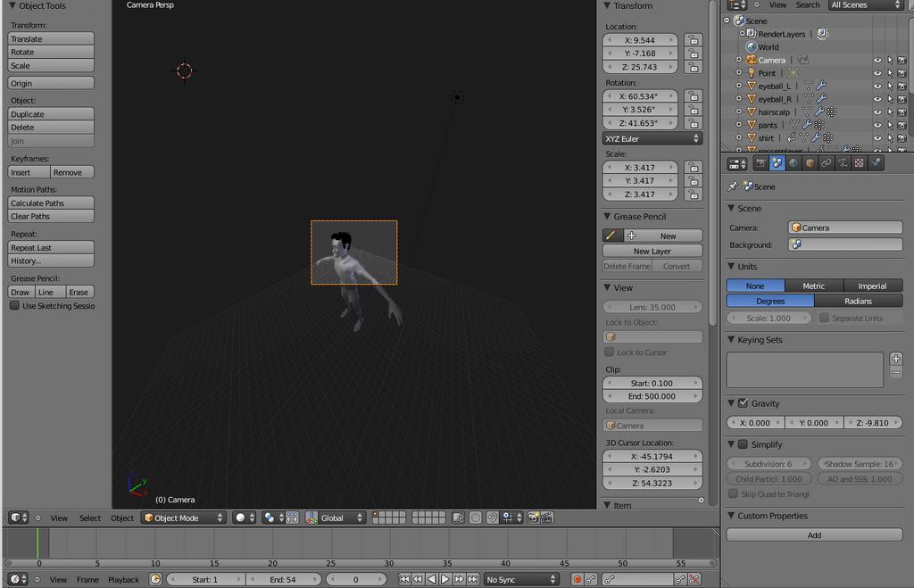Enable Lock to Cursor checkbox

[609, 352]
